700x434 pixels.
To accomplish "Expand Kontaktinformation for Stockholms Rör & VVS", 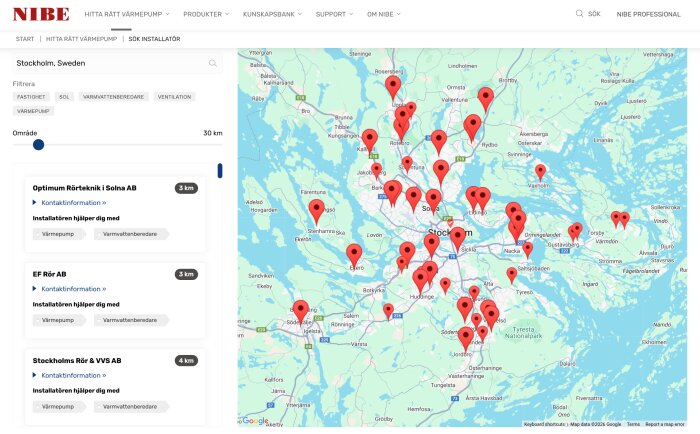I will (70, 376).
